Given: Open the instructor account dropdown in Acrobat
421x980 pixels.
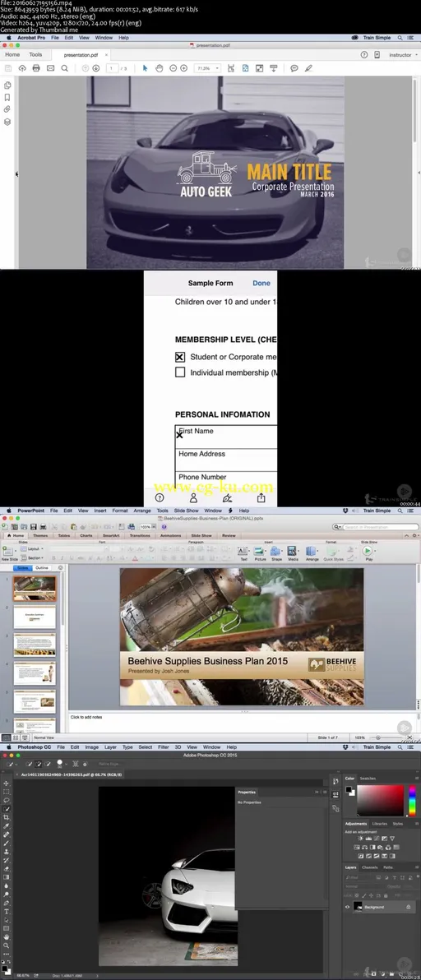Looking at the screenshot, I should point(402,55).
